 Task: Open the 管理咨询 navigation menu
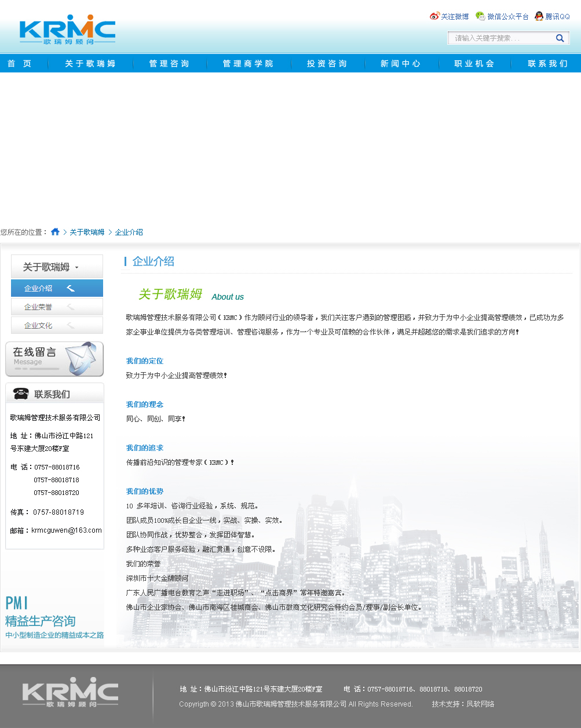pos(169,64)
